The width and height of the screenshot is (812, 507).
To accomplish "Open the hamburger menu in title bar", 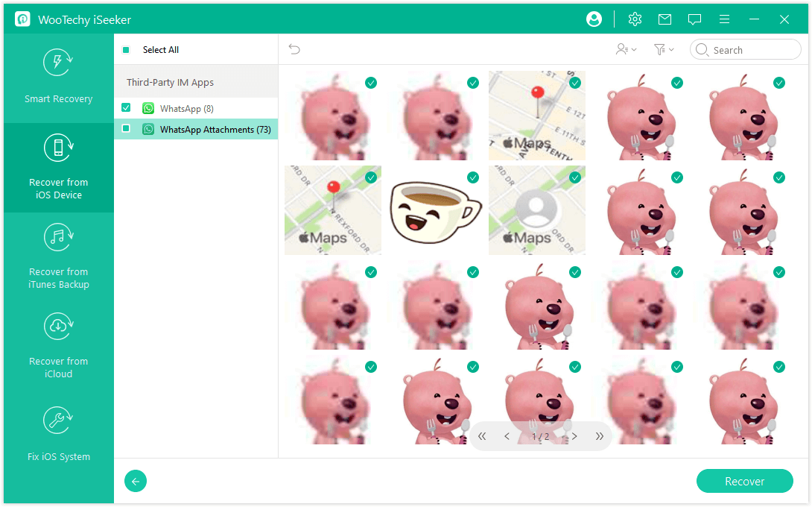I will [x=724, y=19].
